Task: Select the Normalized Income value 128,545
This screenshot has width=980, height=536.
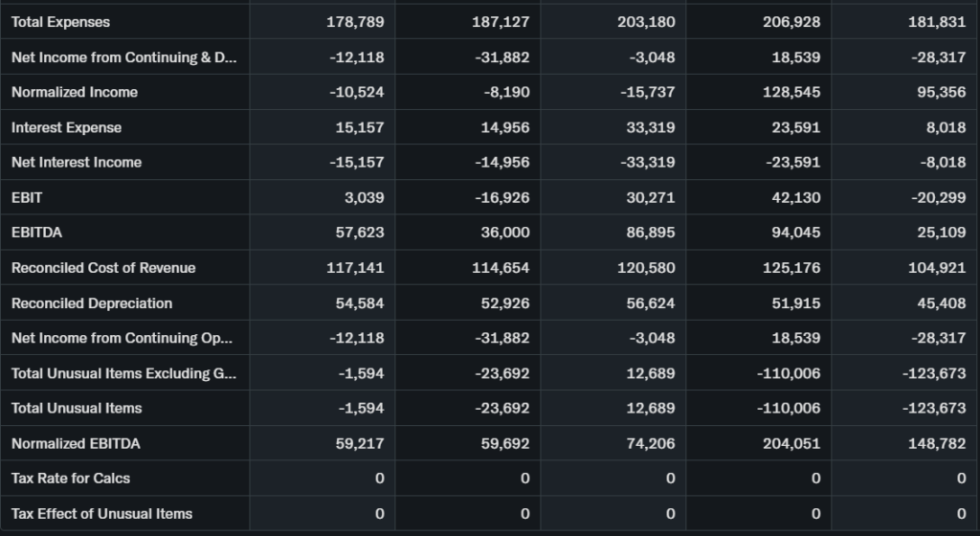Action: 793,92
